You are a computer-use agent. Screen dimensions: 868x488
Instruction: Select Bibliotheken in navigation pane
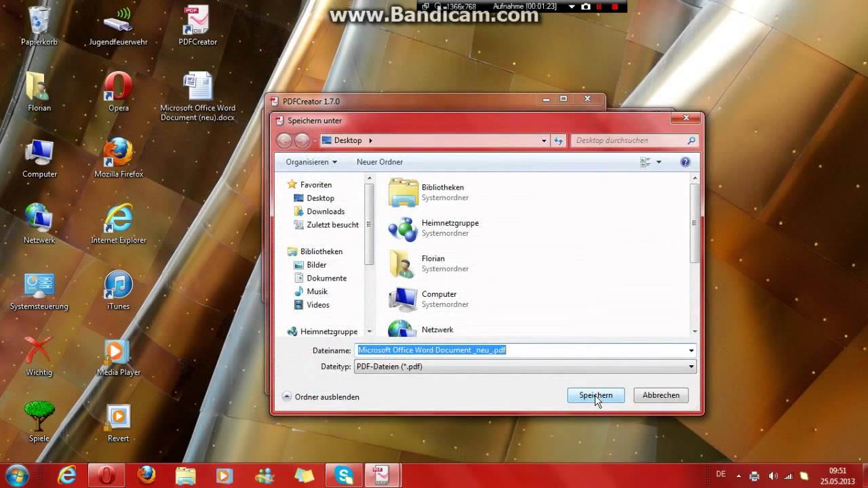point(315,251)
